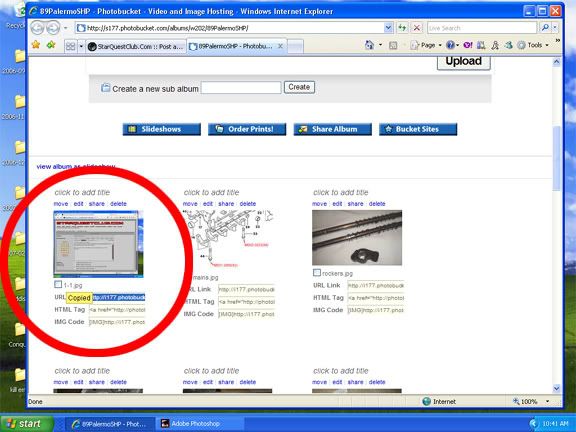This screenshot has width=576, height=432.
Task: Switch to the StarQuestClub.Com tab
Action: pos(136,47)
